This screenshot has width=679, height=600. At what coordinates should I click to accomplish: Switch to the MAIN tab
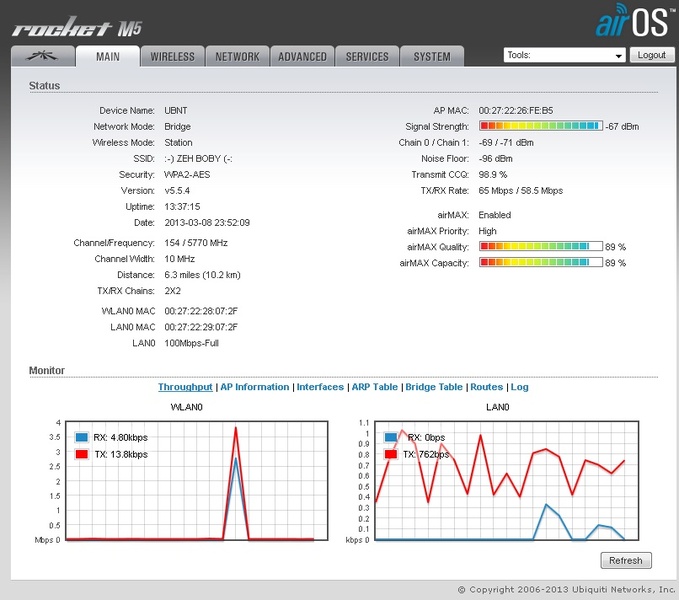tap(108, 57)
